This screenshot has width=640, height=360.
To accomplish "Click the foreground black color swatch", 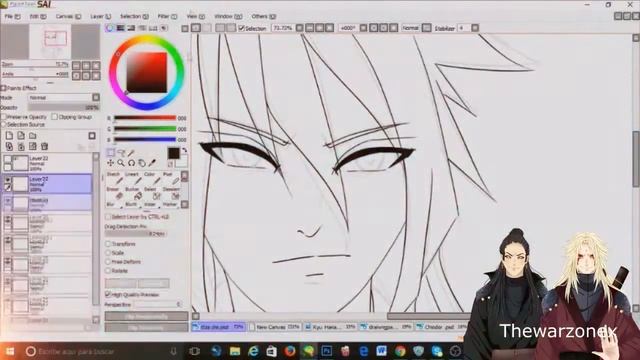I will pyautogui.click(x=173, y=153).
